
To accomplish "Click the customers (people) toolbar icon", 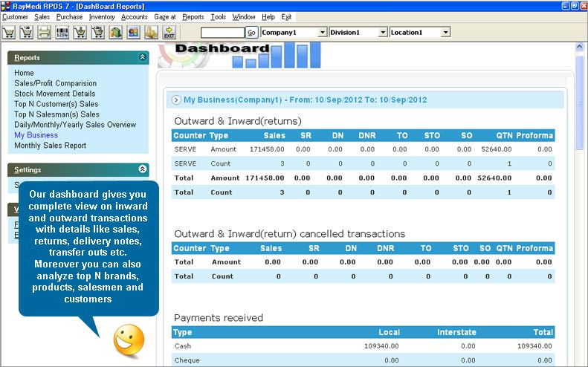I will click(134, 33).
